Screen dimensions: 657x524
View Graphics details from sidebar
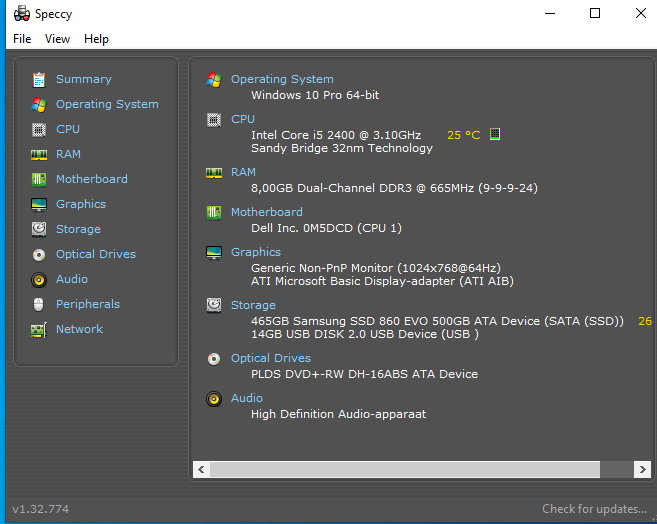pyautogui.click(x=81, y=204)
